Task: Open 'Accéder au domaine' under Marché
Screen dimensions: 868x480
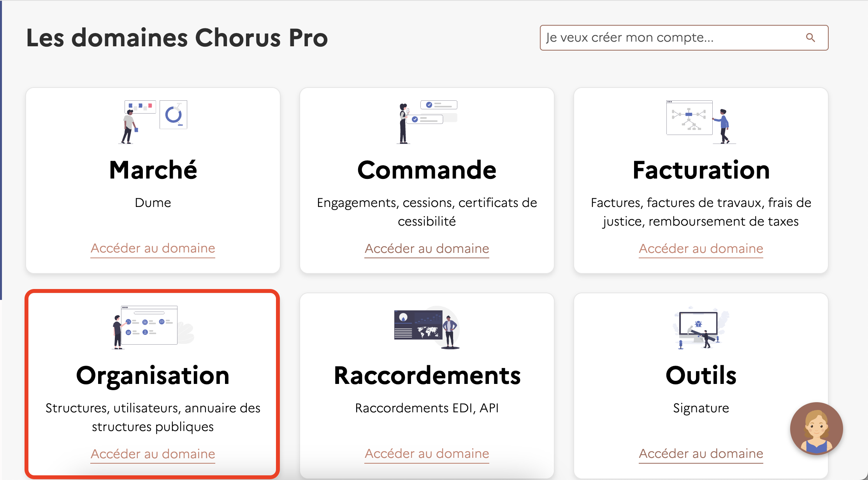Action: coord(153,248)
